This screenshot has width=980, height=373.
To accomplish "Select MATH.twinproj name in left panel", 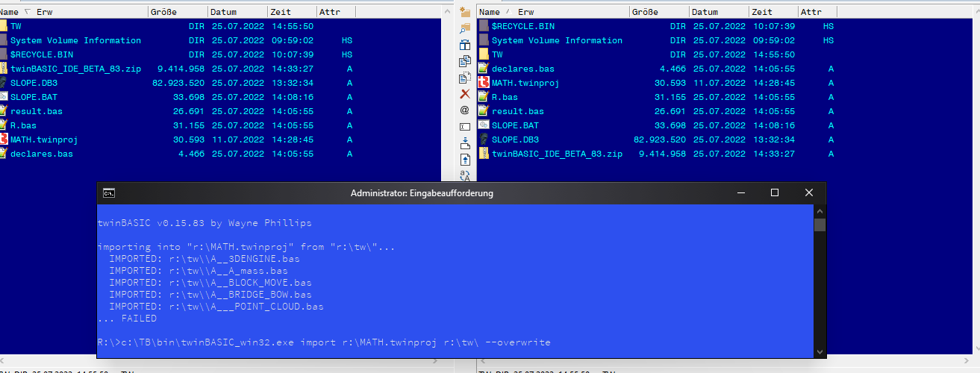I will pyautogui.click(x=44, y=140).
